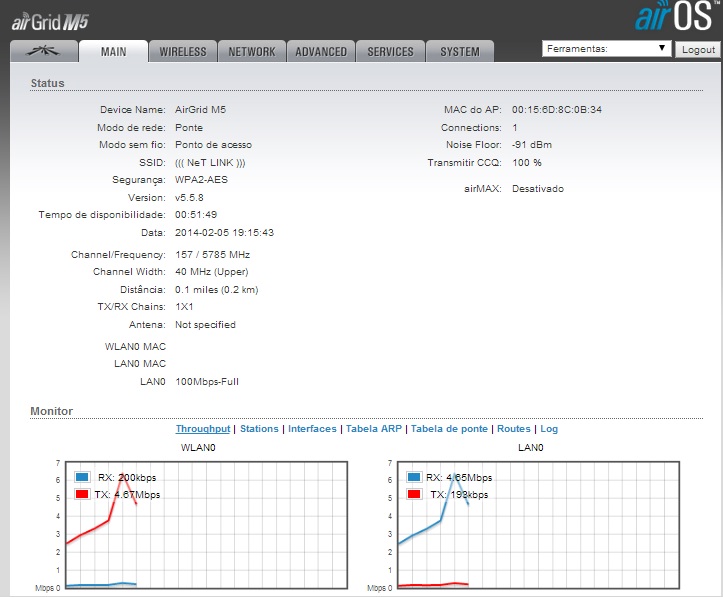Image resolution: width=723 pixels, height=597 pixels.
Task: Click the LAN0 RX: 4.65Mbps legend text
Action: [x=459, y=478]
